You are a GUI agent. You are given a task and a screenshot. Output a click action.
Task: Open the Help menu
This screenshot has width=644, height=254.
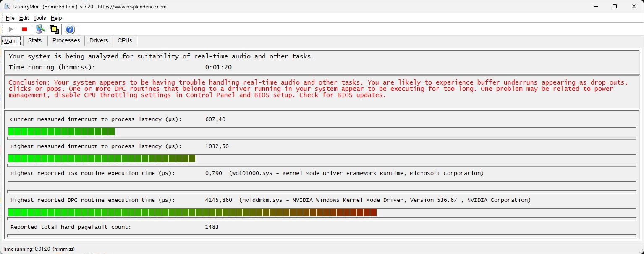coord(56,18)
